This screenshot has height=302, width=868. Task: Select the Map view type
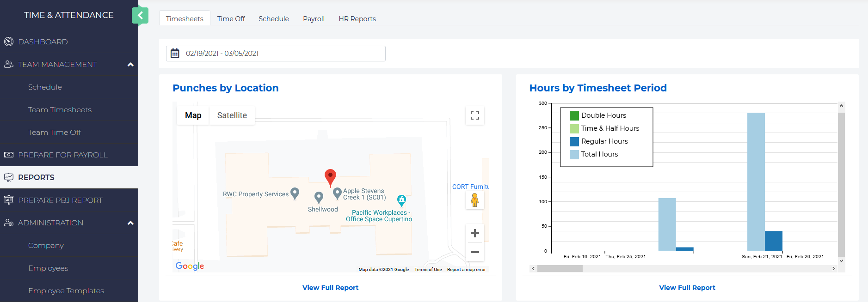point(193,115)
